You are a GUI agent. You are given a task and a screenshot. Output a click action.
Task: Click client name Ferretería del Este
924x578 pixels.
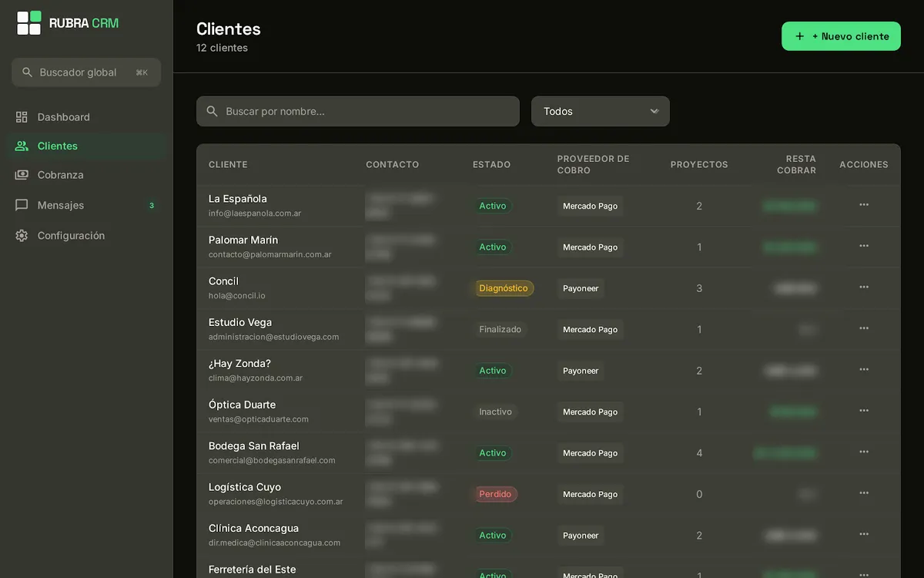pyautogui.click(x=252, y=570)
